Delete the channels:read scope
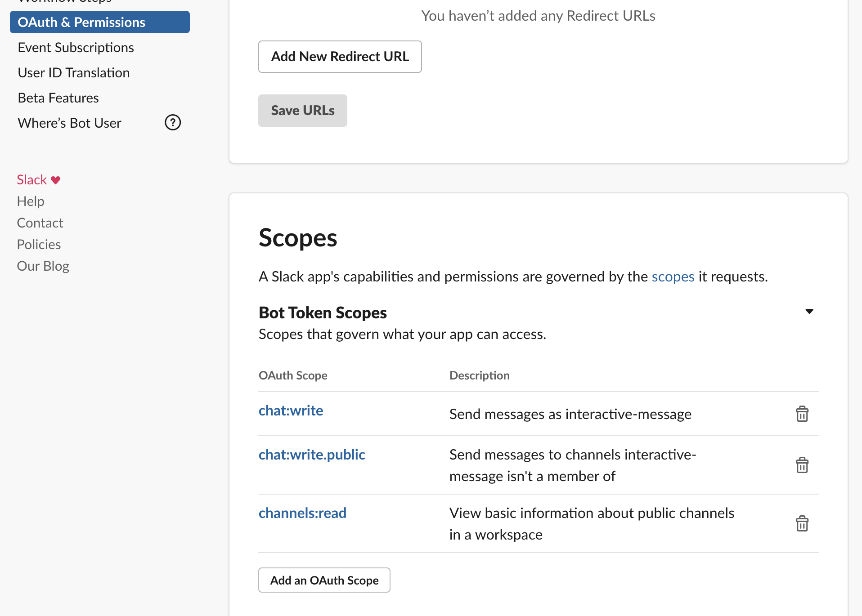Viewport: 862px width, 616px height. coord(803,523)
